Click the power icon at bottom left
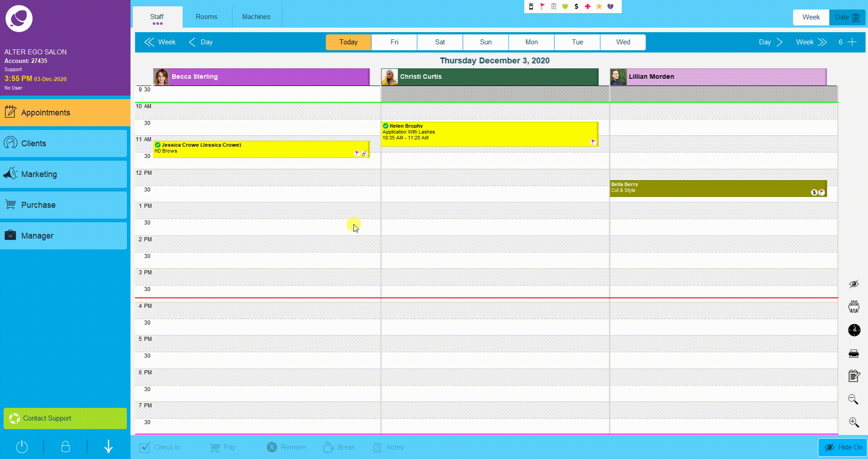This screenshot has height=459, width=868. click(22, 447)
